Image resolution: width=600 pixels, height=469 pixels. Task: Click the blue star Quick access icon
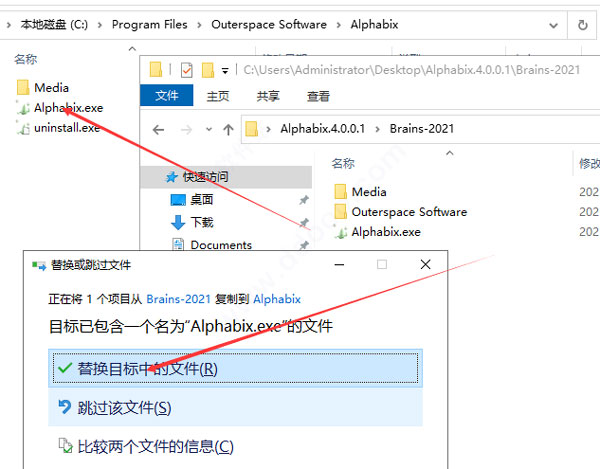(x=172, y=177)
